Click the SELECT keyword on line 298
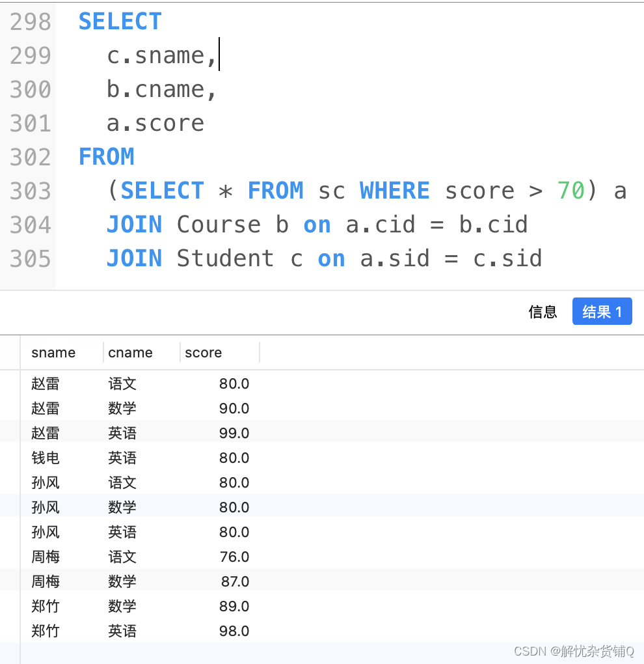This screenshot has height=664, width=644. point(120,21)
